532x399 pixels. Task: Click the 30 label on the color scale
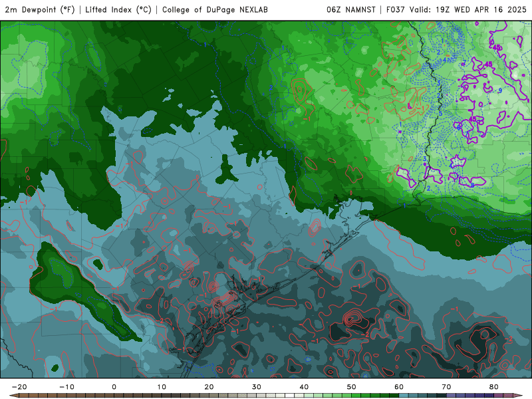[x=257, y=387]
